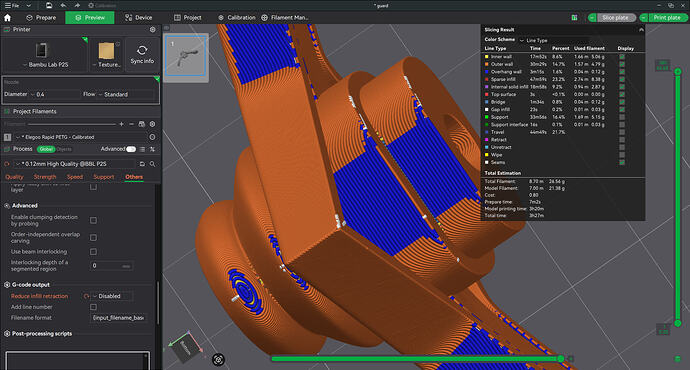The height and width of the screenshot is (370, 690).
Task: Click the Overhang wall blue color swatch
Action: pos(487,72)
